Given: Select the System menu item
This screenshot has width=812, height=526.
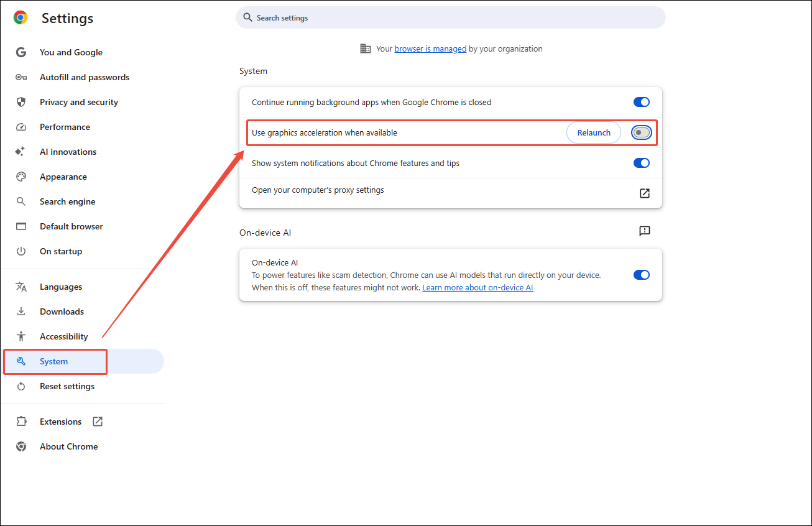Looking at the screenshot, I should click(82, 361).
